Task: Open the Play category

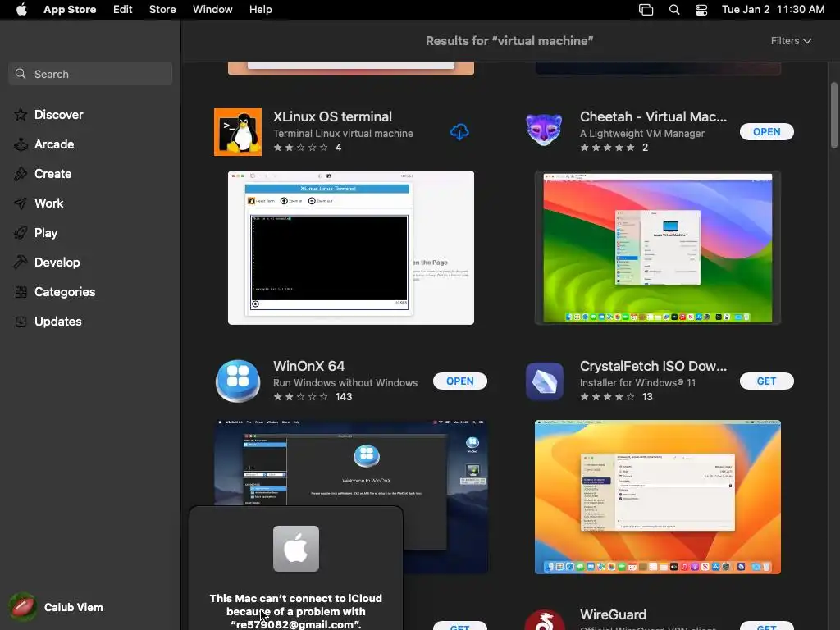Action: (46, 232)
